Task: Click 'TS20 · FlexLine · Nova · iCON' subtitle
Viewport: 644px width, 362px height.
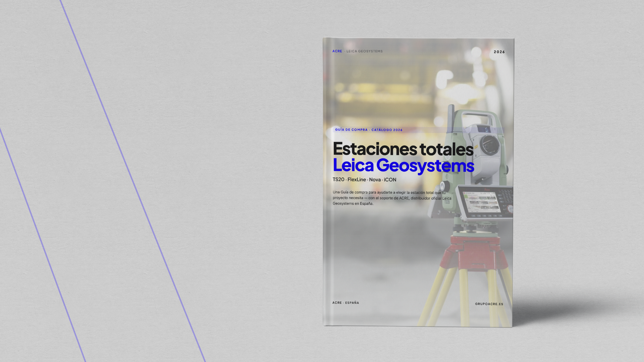Action: [x=364, y=180]
